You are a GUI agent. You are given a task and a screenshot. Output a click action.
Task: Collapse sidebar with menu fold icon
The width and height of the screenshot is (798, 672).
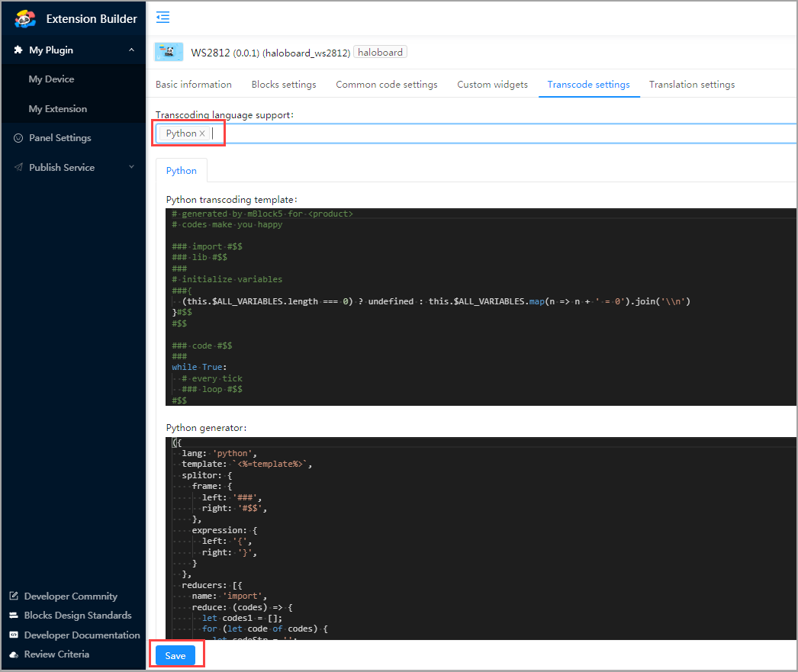[x=162, y=18]
